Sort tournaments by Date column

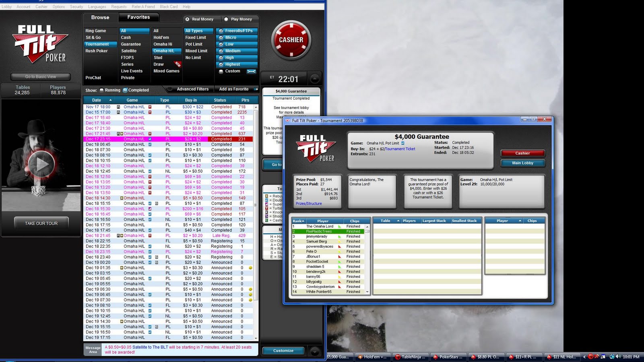click(99, 100)
